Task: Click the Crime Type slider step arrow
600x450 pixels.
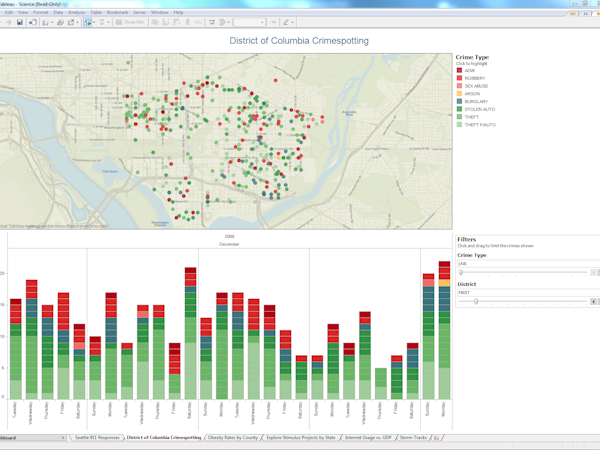Action: (x=594, y=272)
